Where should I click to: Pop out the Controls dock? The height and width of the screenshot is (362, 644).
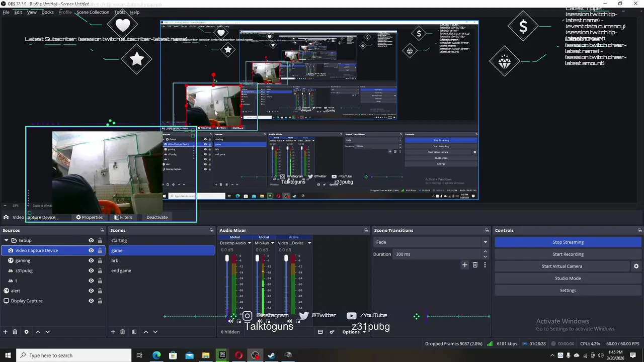(639, 230)
